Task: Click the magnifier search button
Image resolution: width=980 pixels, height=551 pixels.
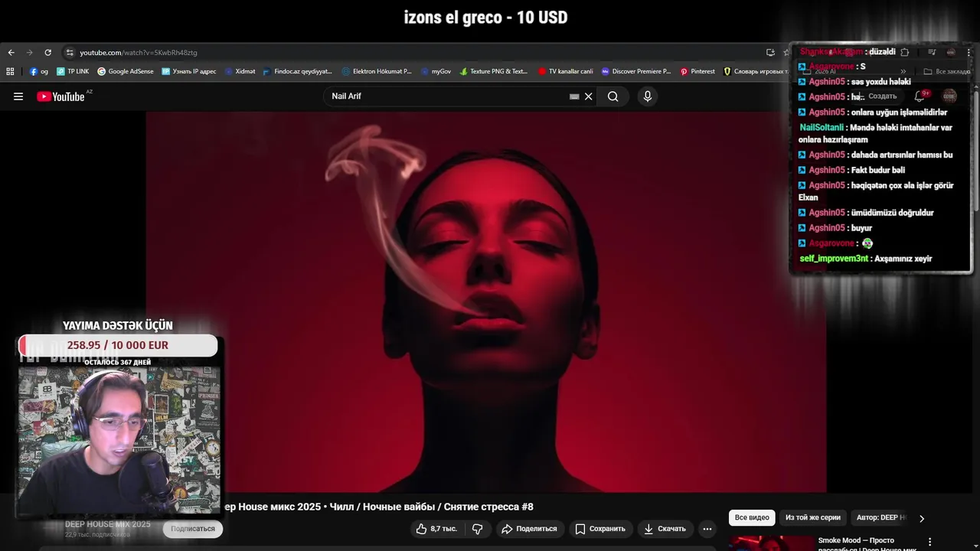Action: coord(613,96)
